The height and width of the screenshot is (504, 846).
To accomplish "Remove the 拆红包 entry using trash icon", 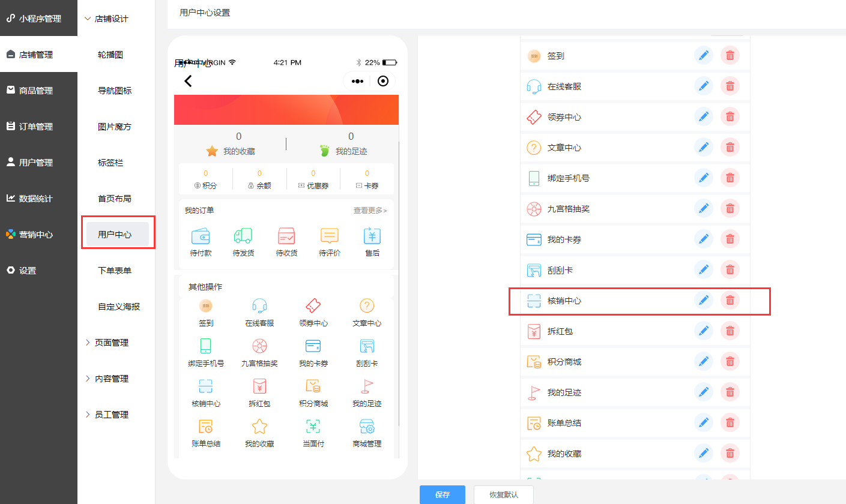I will [x=730, y=331].
